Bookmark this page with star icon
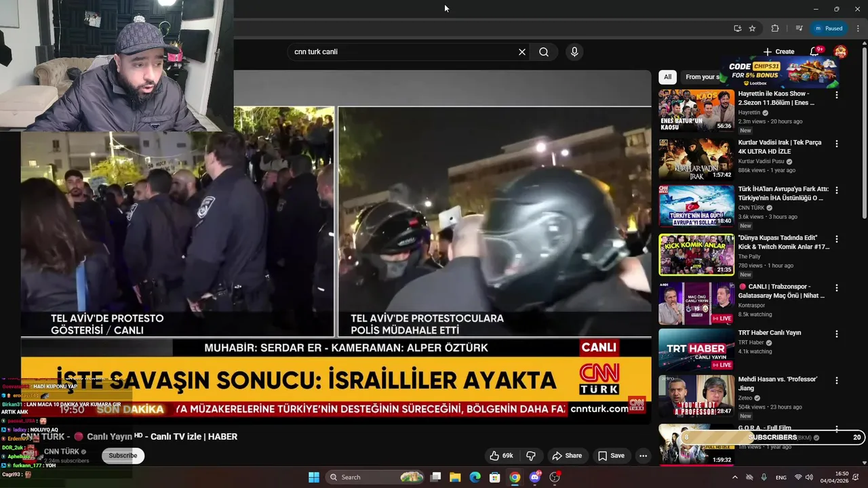The image size is (868, 488). [x=752, y=28]
